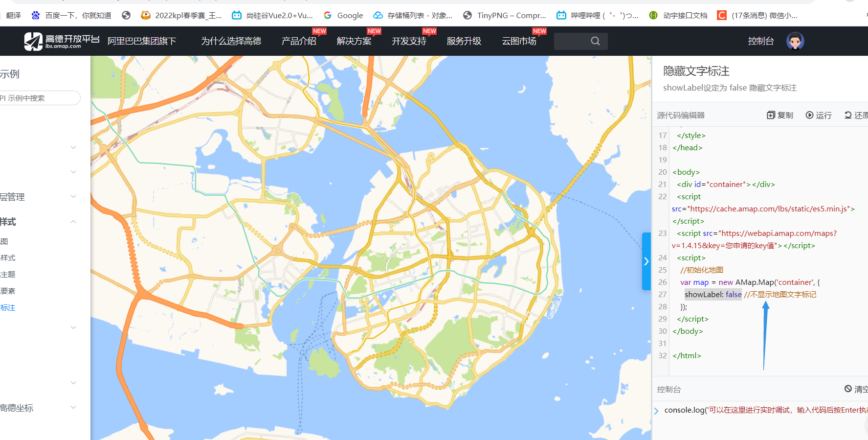
Task: Open the 翻译 bookmark
Action: click(13, 15)
